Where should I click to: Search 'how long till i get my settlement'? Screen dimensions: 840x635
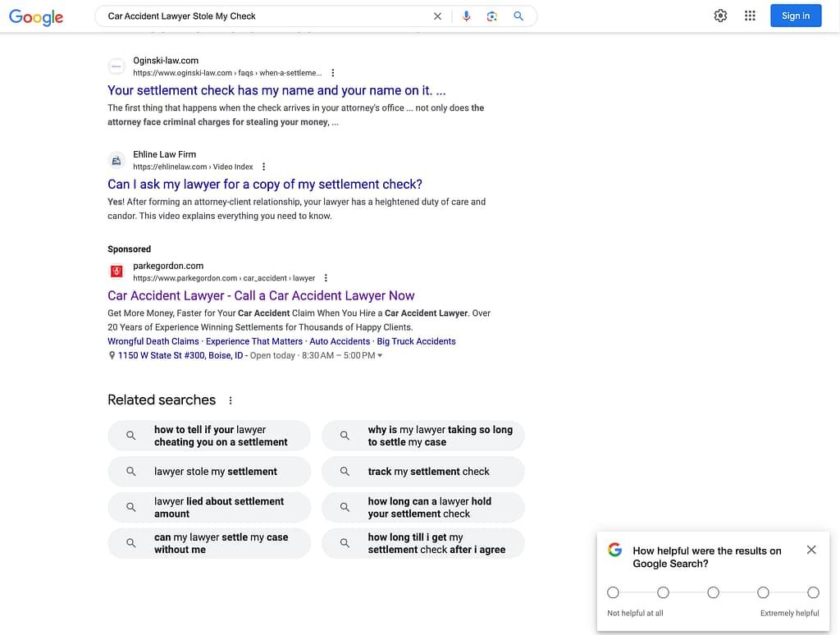(422, 543)
